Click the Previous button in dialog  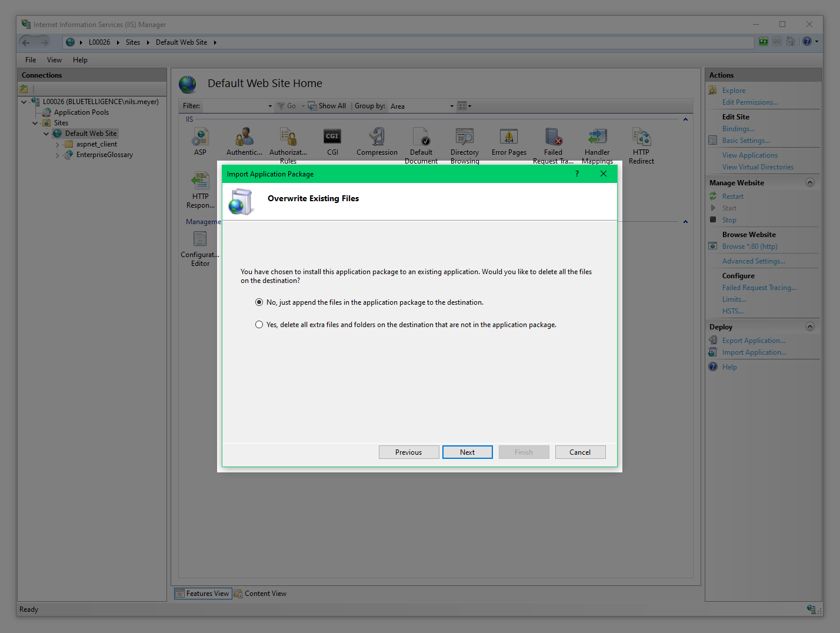tap(408, 452)
